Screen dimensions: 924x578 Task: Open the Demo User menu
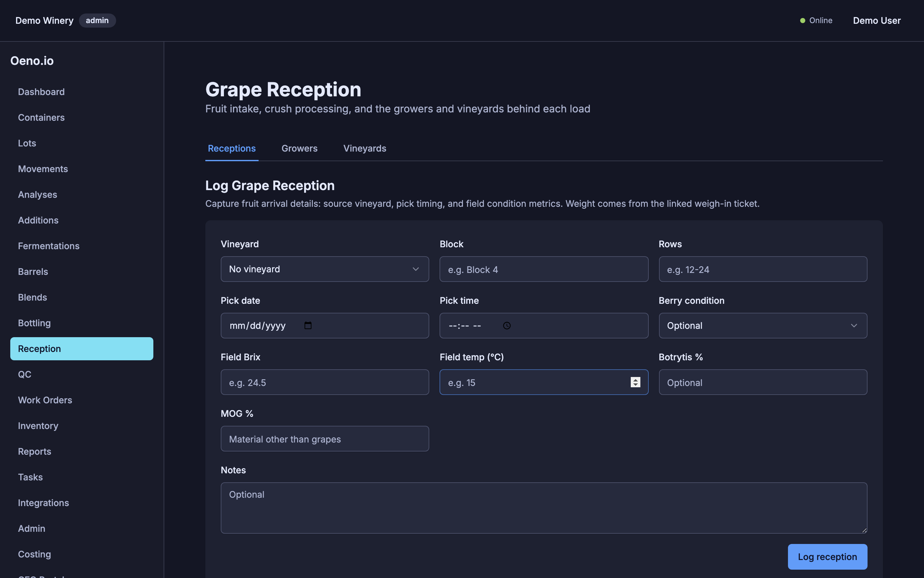click(877, 21)
